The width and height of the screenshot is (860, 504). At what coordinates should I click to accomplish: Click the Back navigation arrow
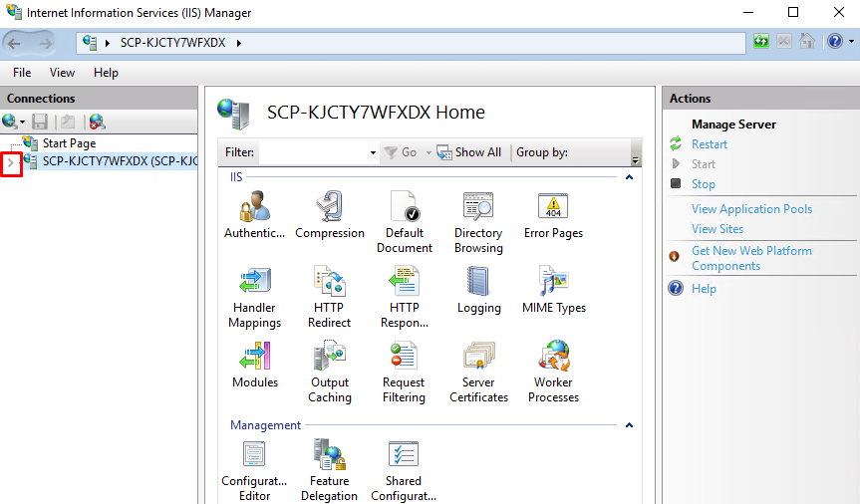pyautogui.click(x=15, y=43)
